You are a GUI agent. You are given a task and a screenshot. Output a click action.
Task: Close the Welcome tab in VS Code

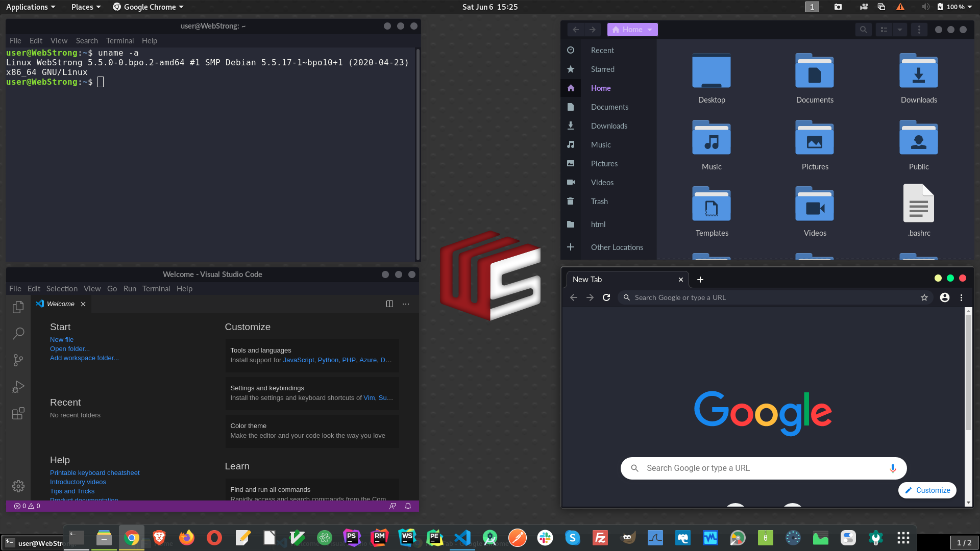coord(83,304)
